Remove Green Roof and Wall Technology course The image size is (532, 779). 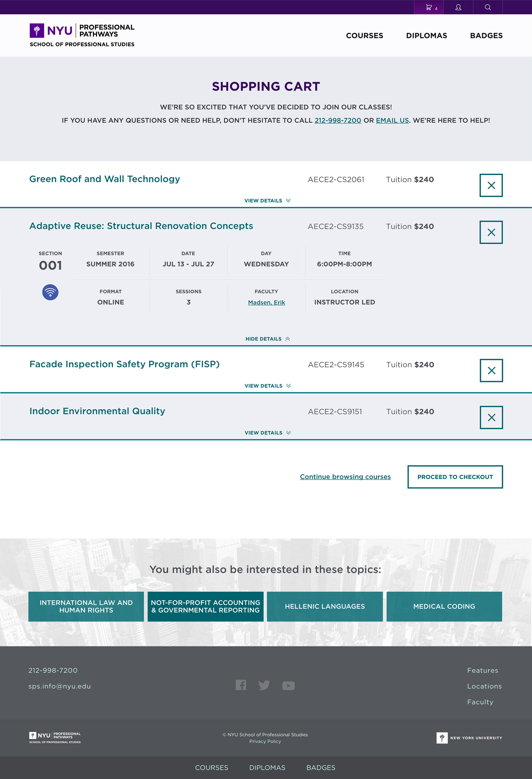[491, 185]
